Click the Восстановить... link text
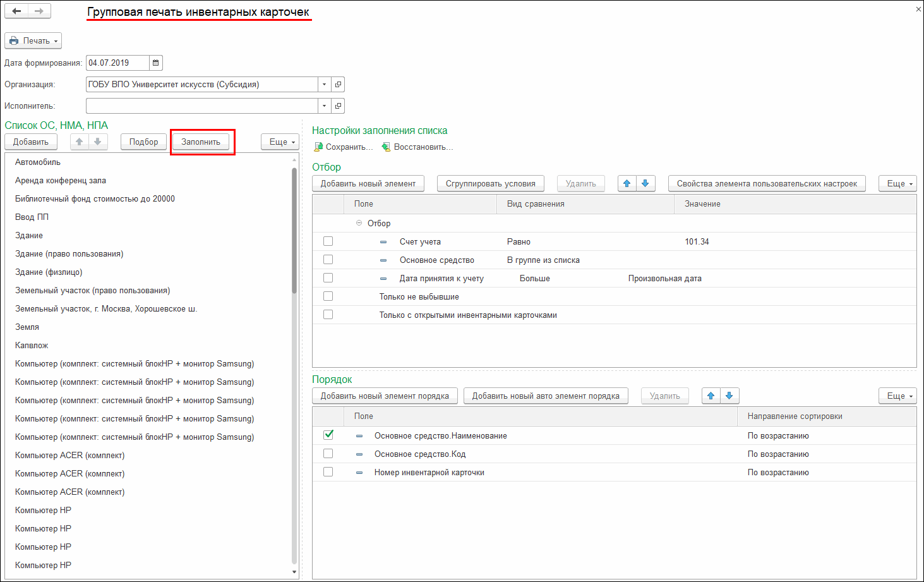The width and height of the screenshot is (924, 582). click(x=424, y=147)
